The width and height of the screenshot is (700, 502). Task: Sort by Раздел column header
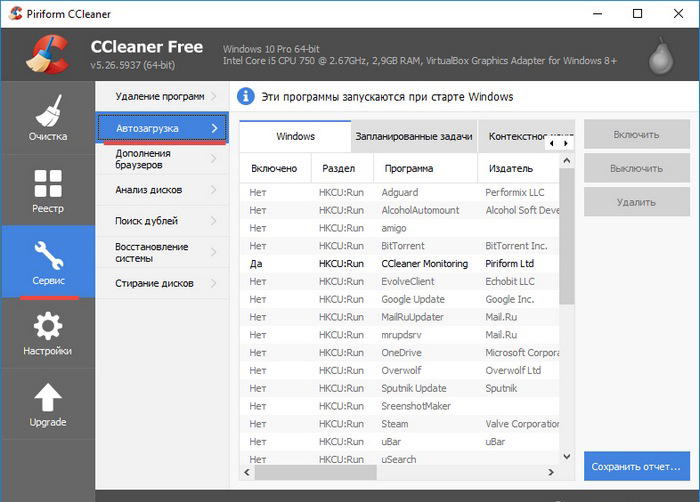[342, 168]
